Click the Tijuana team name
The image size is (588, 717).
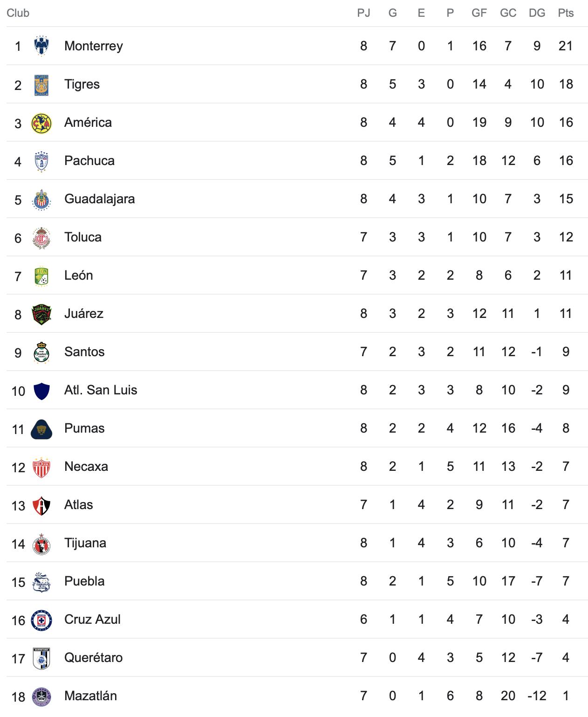tap(85, 543)
